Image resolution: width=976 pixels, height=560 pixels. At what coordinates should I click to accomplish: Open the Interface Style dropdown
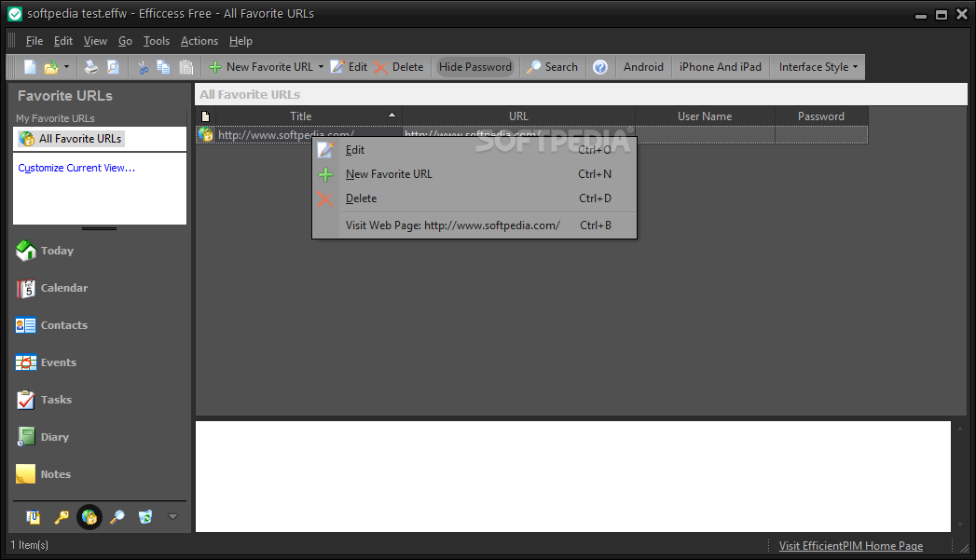818,66
